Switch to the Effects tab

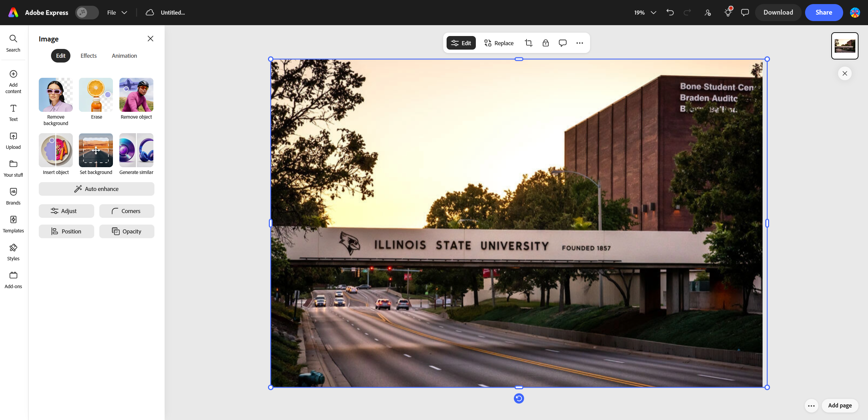88,56
